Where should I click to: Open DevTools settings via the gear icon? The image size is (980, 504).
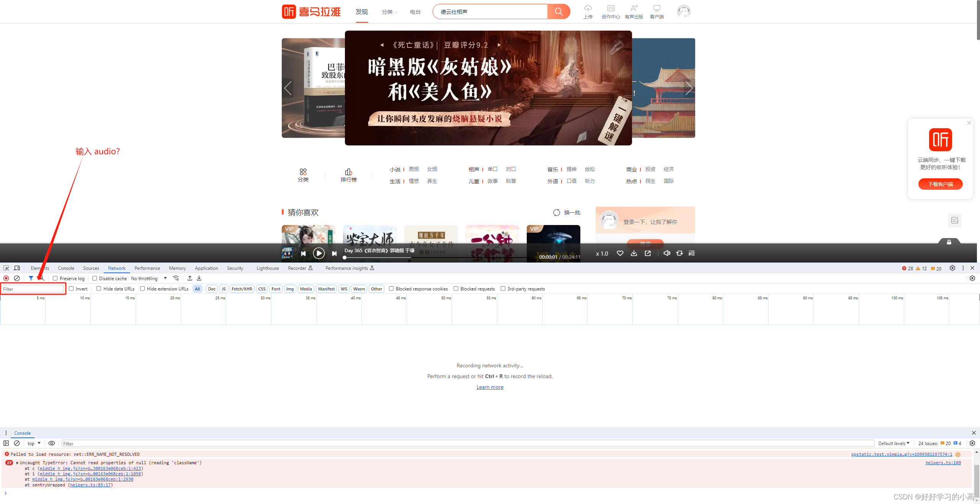coord(952,268)
